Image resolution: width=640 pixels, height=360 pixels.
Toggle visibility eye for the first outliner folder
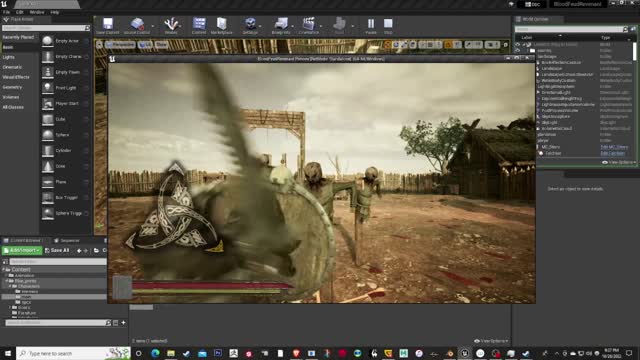(x=518, y=51)
